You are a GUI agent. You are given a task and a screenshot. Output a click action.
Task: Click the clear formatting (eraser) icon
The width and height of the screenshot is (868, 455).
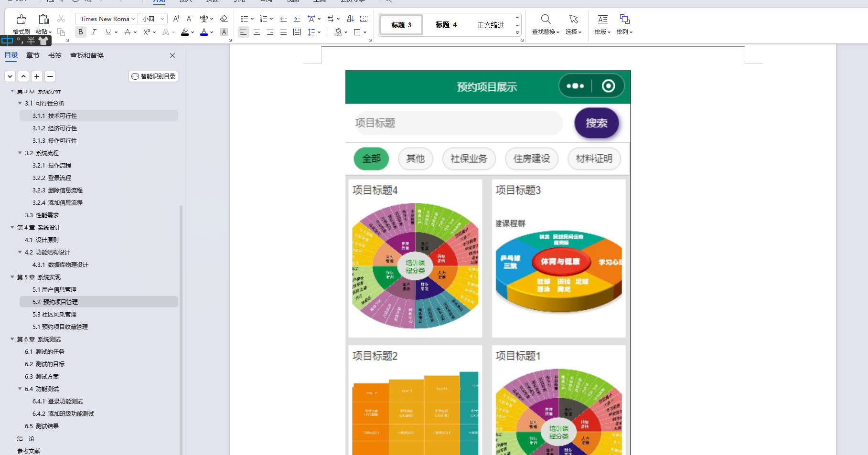[224, 18]
